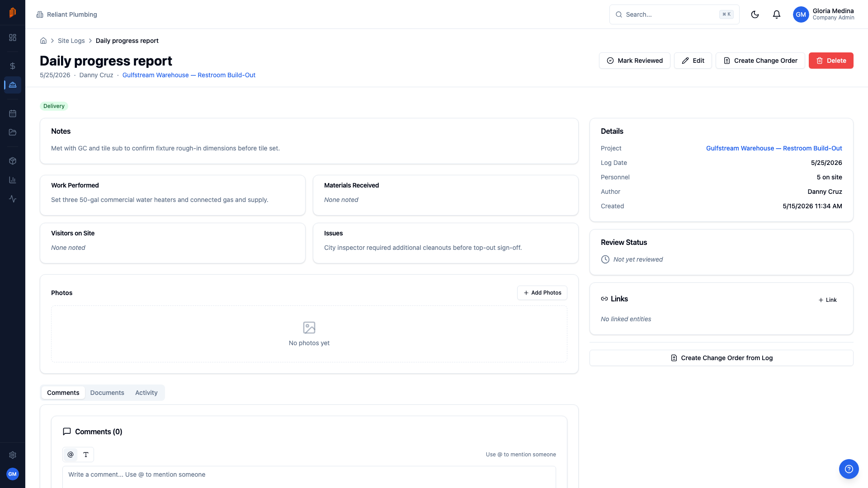This screenshot has width=868, height=488.
Task: Click the Add Photos button
Action: pos(542,293)
